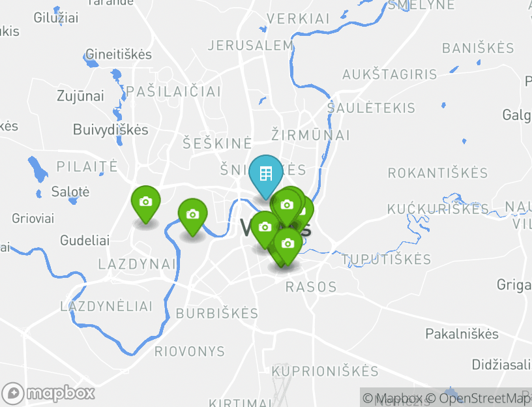Screen dimensions: 532x407
Task: Select the Lazdynai district label
Action: 137,264
